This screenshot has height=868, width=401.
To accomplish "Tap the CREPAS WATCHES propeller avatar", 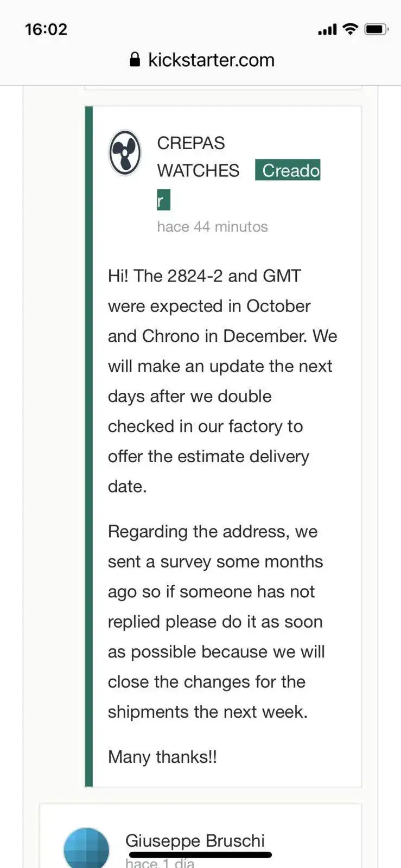I will (125, 152).
